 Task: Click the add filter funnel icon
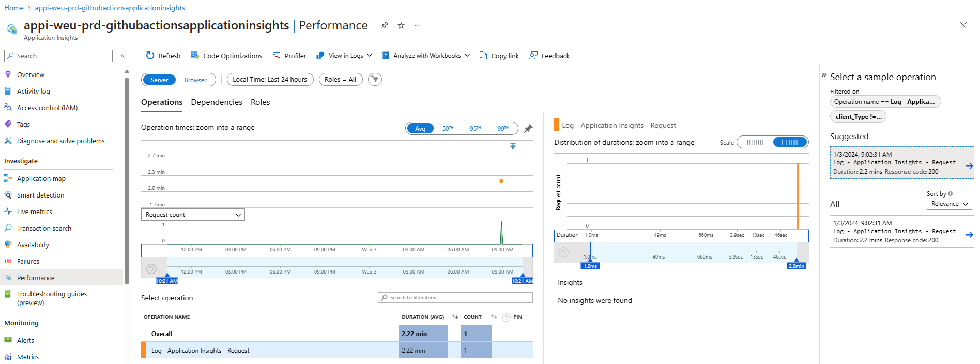(375, 79)
